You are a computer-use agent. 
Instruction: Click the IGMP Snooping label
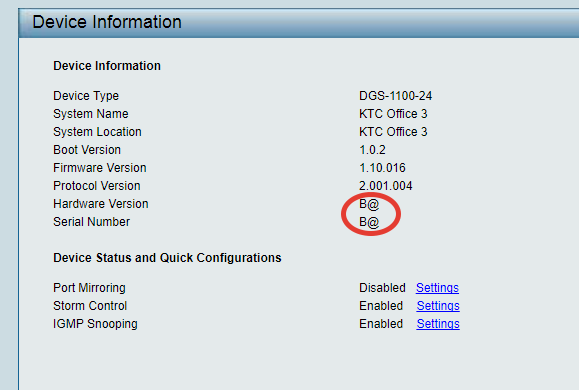95,324
